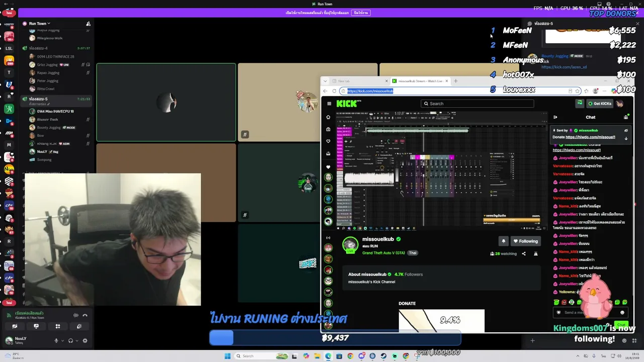Select the missouelkub Stream browser tab
The height and width of the screenshot is (362, 644).
420,81
